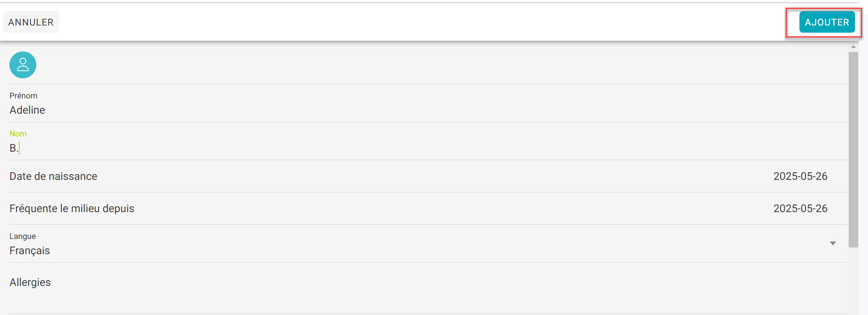Click the person silhouette in avatar circle

(23, 65)
